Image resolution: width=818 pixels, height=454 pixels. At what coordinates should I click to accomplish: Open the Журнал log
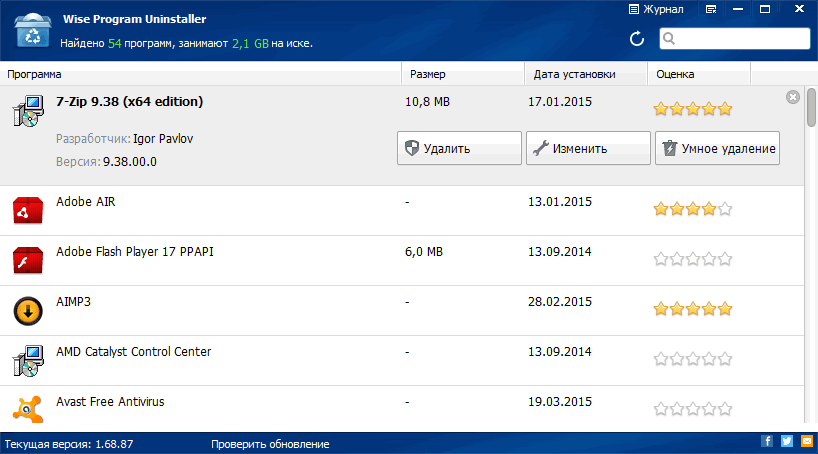(x=656, y=9)
